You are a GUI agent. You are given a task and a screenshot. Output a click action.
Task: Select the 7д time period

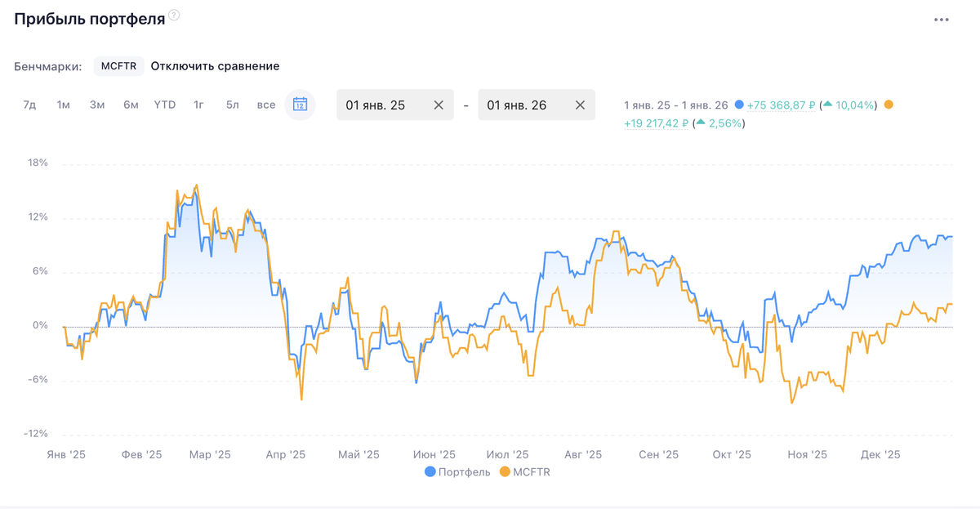pyautogui.click(x=29, y=105)
